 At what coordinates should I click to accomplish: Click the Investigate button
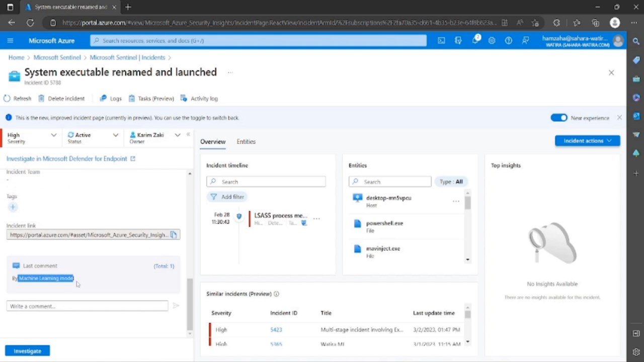pyautogui.click(x=27, y=351)
